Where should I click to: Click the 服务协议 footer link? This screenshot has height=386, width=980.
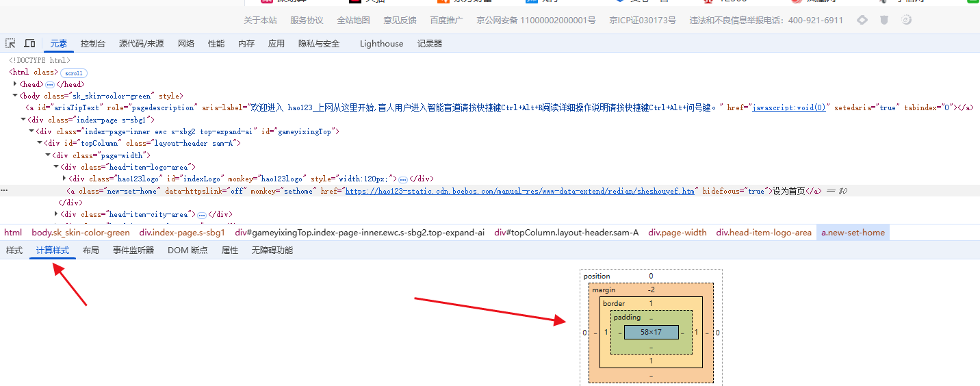pyautogui.click(x=307, y=21)
